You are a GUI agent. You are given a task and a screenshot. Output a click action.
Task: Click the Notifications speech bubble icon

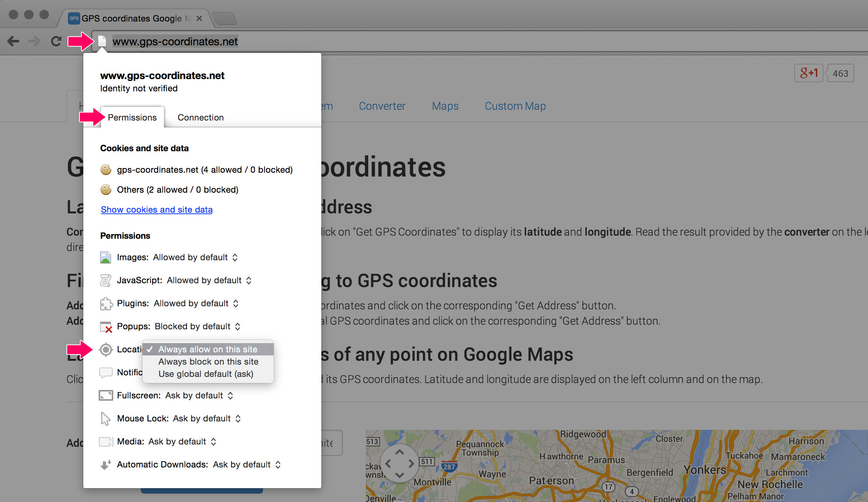(106, 373)
